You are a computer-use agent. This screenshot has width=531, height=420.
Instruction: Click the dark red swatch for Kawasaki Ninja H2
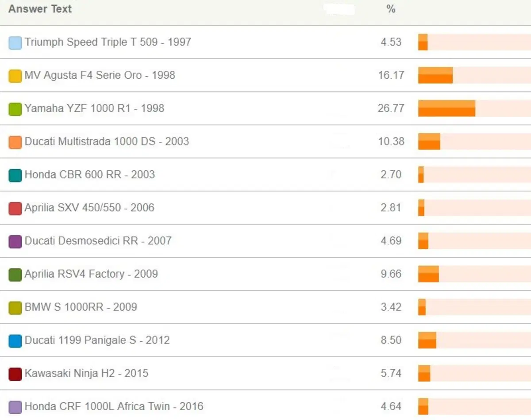(15, 374)
